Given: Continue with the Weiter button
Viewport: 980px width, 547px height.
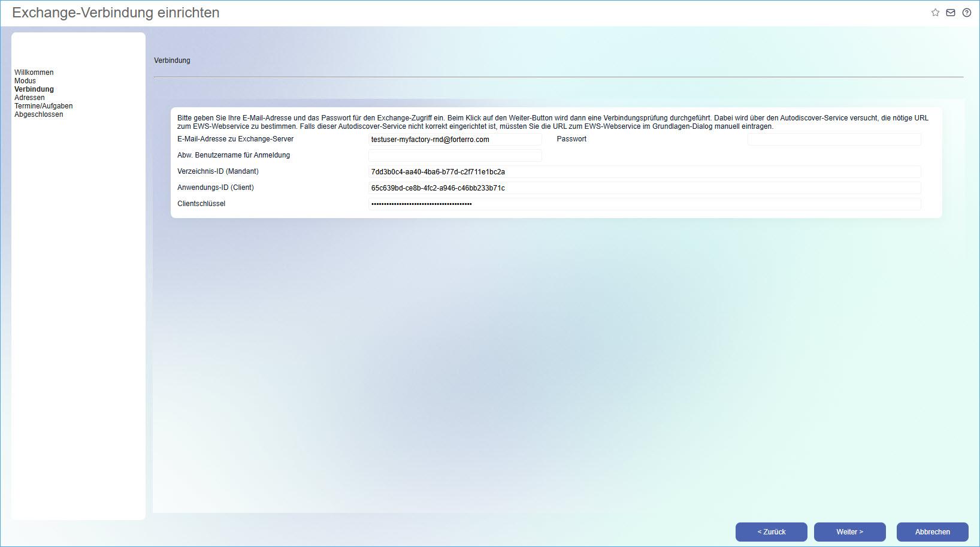Looking at the screenshot, I should 850,532.
